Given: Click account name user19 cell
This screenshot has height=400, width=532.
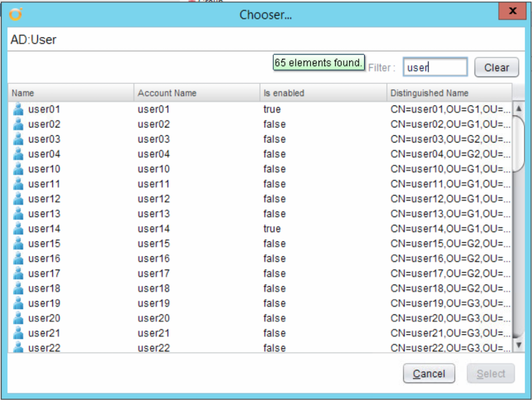Looking at the screenshot, I should (x=153, y=304).
